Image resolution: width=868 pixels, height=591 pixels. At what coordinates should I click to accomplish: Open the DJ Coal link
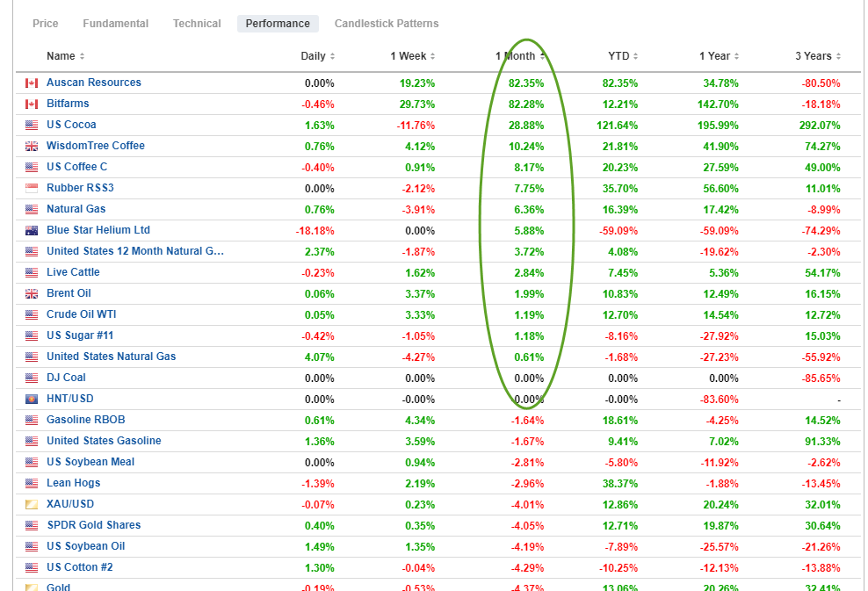pyautogui.click(x=66, y=378)
